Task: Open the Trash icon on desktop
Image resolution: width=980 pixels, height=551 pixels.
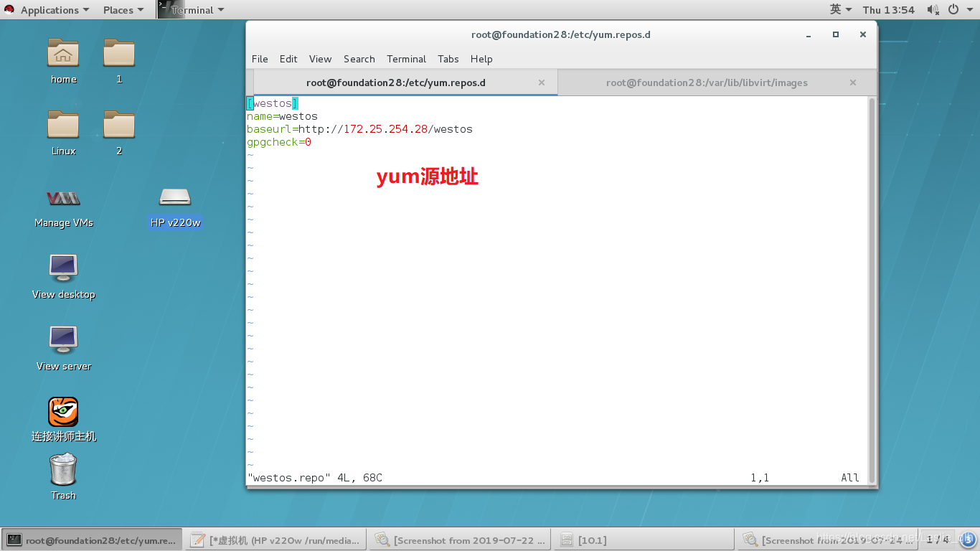Action: (x=63, y=470)
